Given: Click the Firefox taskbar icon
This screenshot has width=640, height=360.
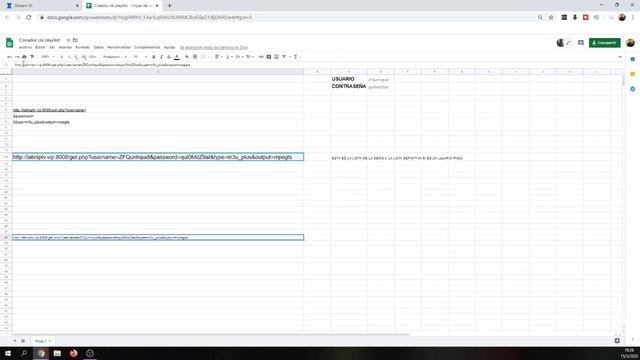Looking at the screenshot, I should tap(73, 353).
